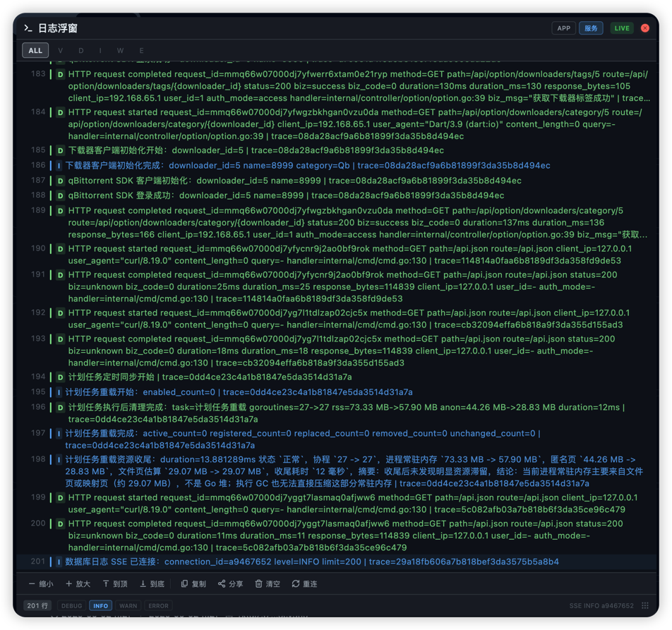Select the W warning filter tab
The height and width of the screenshot is (630, 672).
(x=121, y=51)
